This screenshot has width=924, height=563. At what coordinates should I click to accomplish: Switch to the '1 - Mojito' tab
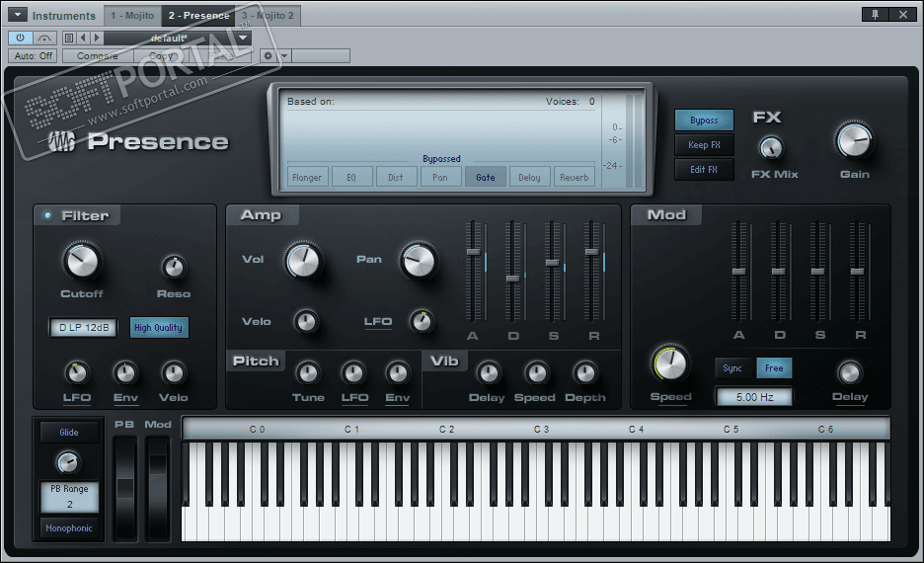pyautogui.click(x=132, y=16)
